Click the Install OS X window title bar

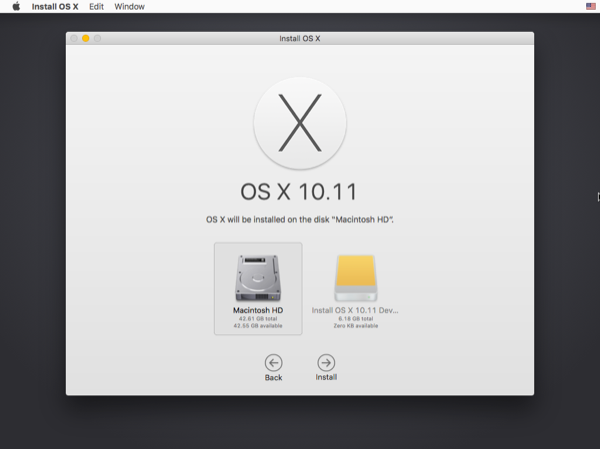300,38
